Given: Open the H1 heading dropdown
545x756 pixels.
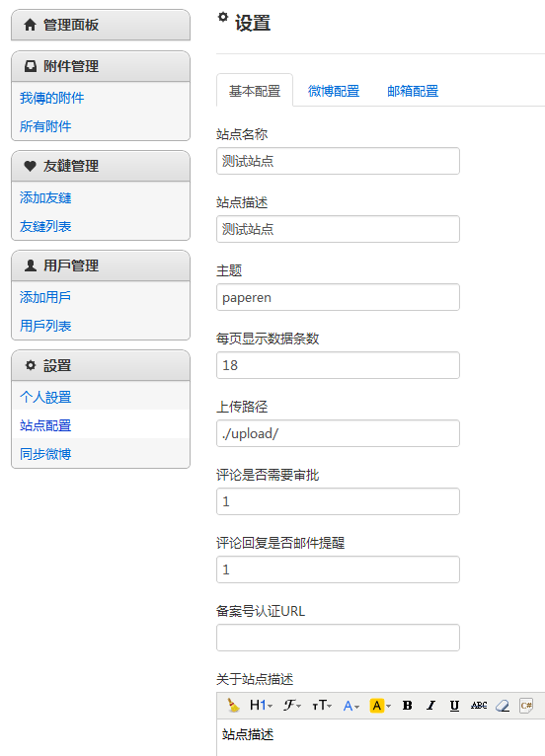Looking at the screenshot, I should click(261, 706).
